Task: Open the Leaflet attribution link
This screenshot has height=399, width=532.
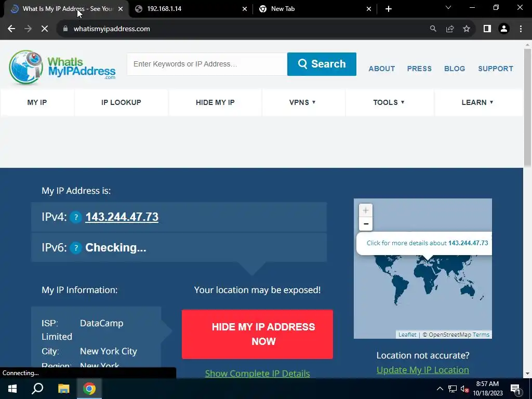Action: click(407, 335)
